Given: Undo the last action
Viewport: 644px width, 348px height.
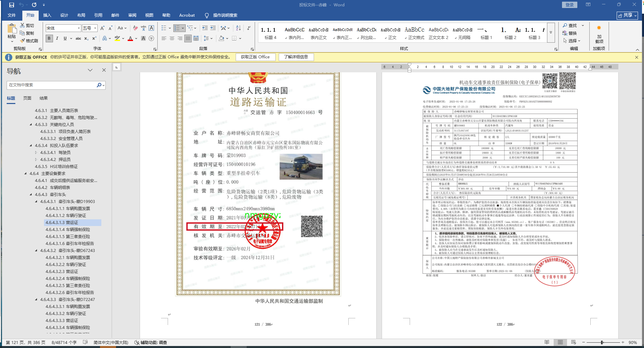Looking at the screenshot, I should (21, 5).
